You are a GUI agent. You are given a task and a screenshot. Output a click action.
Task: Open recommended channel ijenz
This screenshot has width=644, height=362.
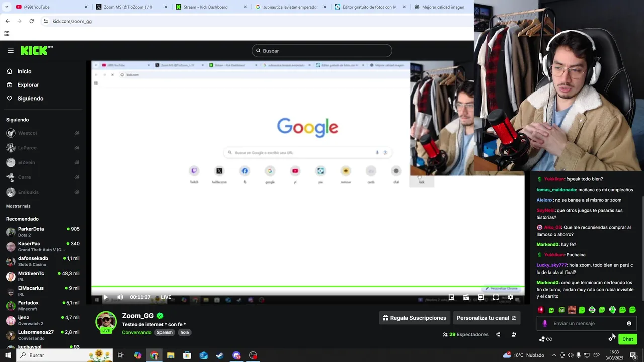point(43,320)
